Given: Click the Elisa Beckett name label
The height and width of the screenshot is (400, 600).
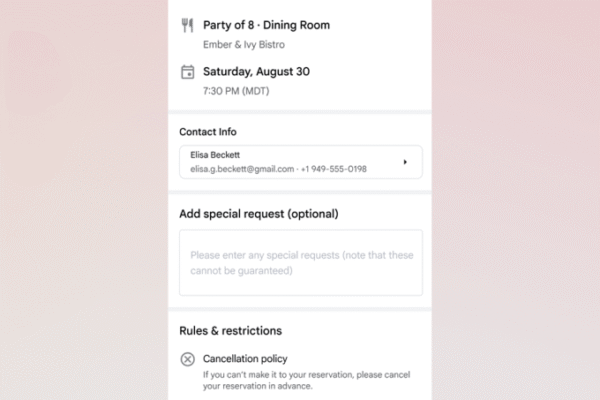Looking at the screenshot, I should [215, 155].
